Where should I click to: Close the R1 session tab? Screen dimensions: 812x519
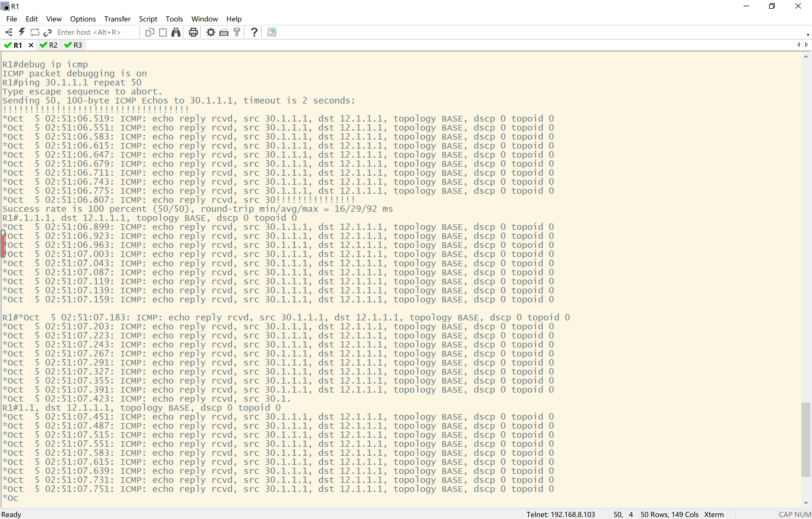(x=31, y=45)
